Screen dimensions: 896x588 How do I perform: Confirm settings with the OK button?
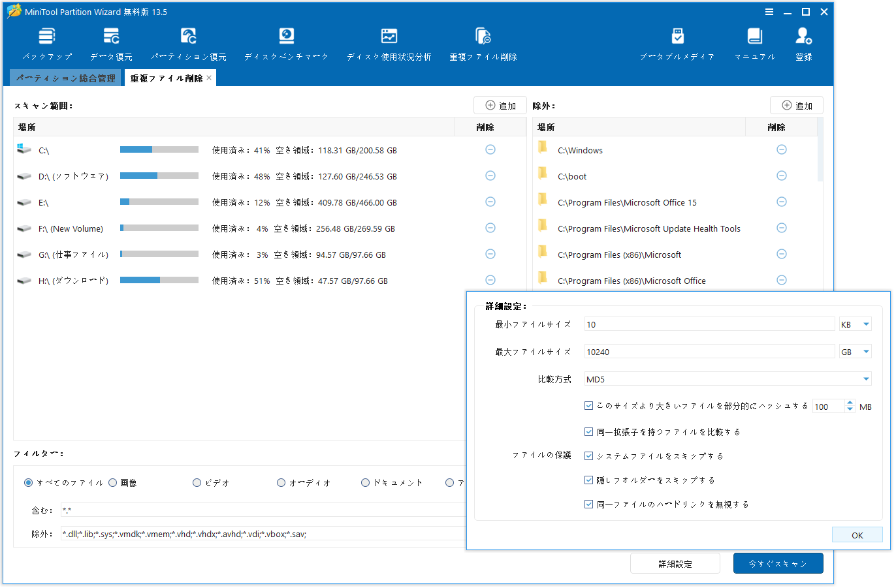[857, 534]
